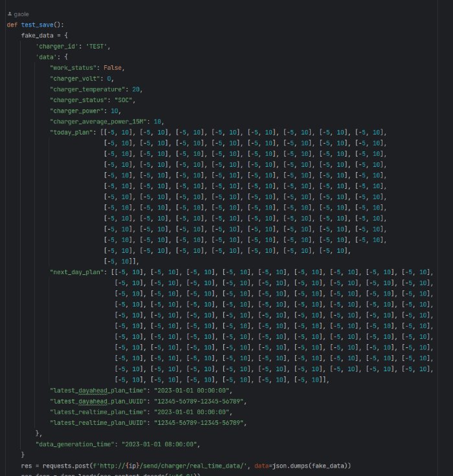Click the def keyword
The image size is (453, 476).
(12, 25)
